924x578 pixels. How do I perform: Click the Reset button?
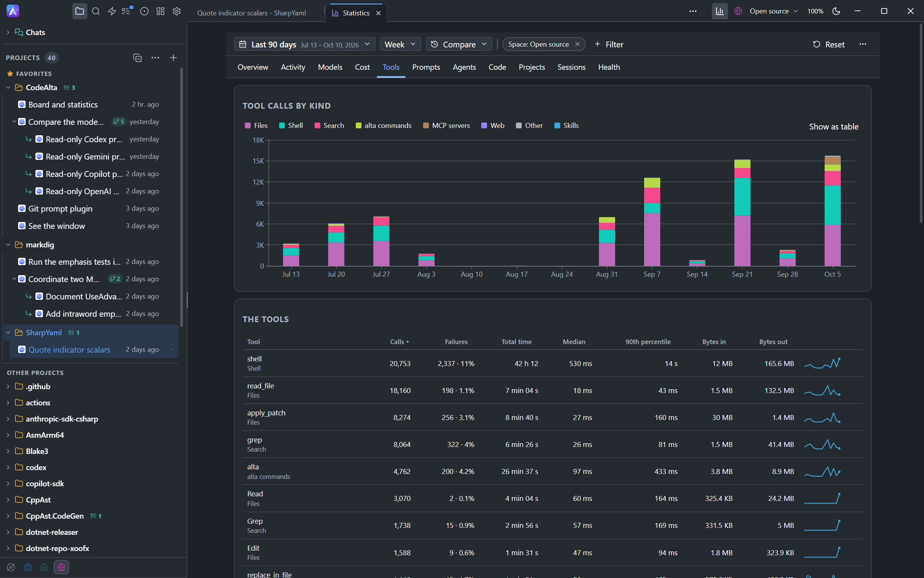click(x=829, y=44)
